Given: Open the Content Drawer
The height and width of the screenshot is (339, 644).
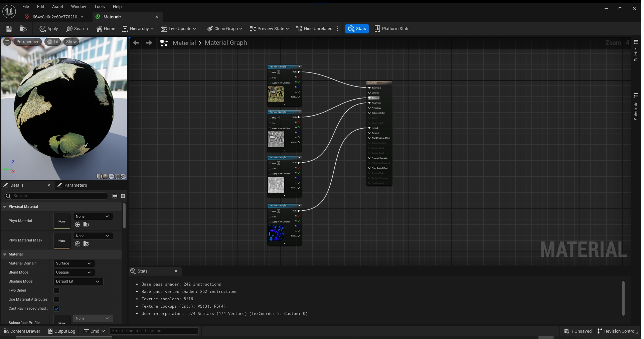Looking at the screenshot, I should (22, 331).
